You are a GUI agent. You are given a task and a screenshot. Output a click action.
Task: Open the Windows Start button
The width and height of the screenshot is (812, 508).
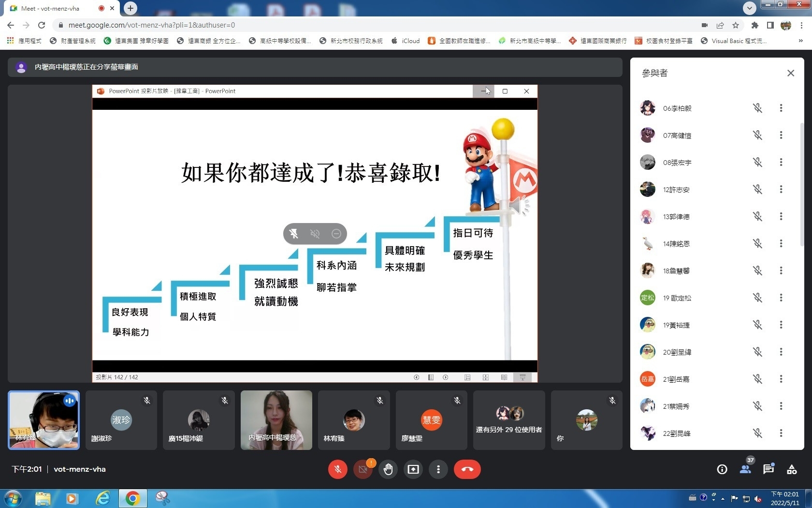point(12,498)
